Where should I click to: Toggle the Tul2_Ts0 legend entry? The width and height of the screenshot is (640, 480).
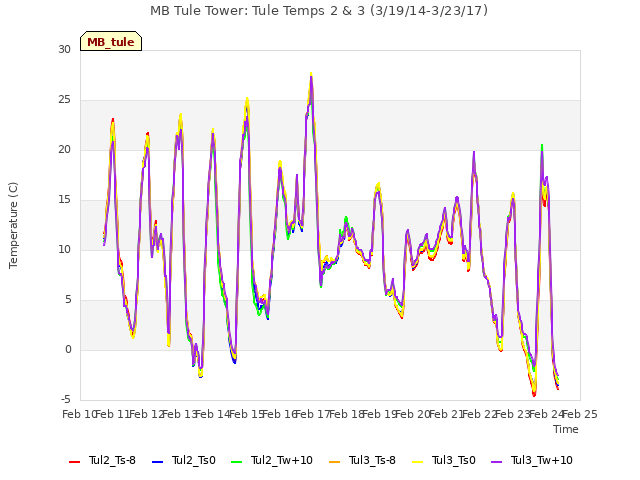[x=183, y=460]
